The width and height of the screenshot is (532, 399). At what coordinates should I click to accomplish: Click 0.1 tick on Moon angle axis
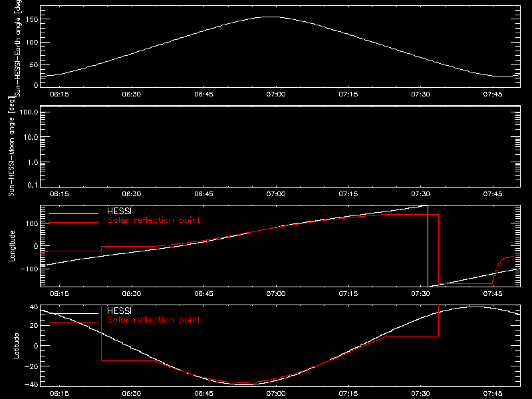tap(33, 185)
